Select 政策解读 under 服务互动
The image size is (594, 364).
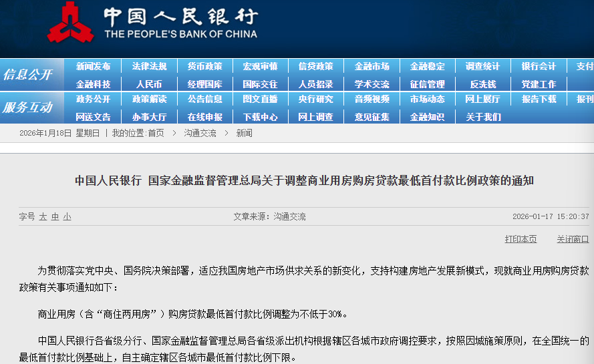(x=149, y=99)
